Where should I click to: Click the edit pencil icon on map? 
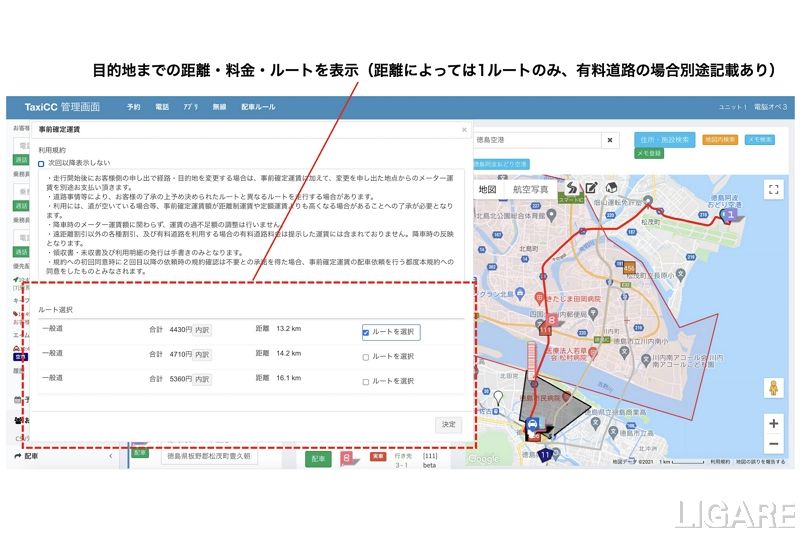(591, 188)
